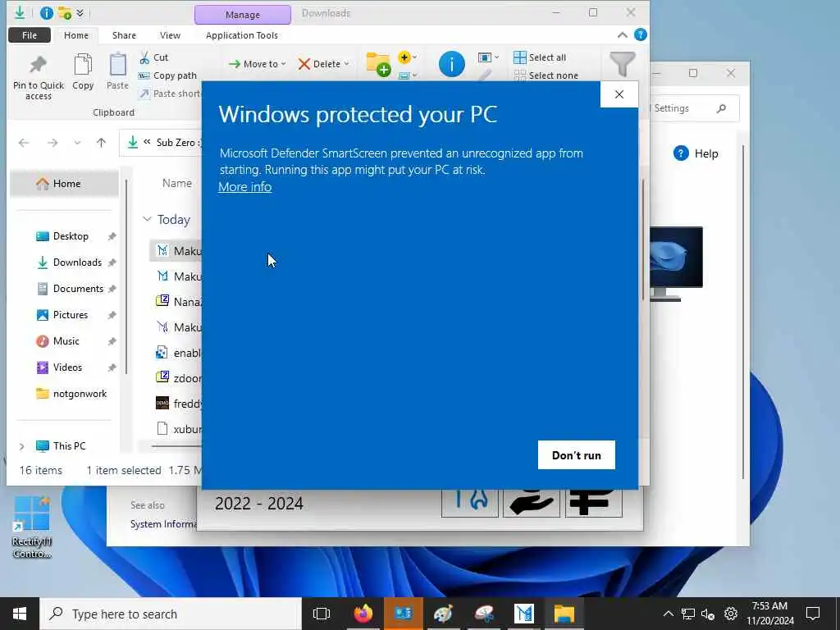This screenshot has height=630, width=840.
Task: Open the Delete dropdown in ribbon
Action: point(323,64)
